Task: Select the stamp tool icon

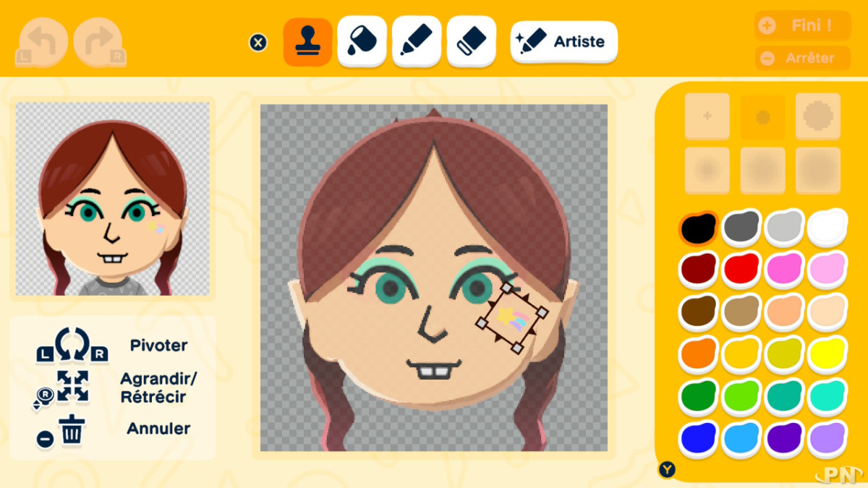Action: pyautogui.click(x=307, y=42)
